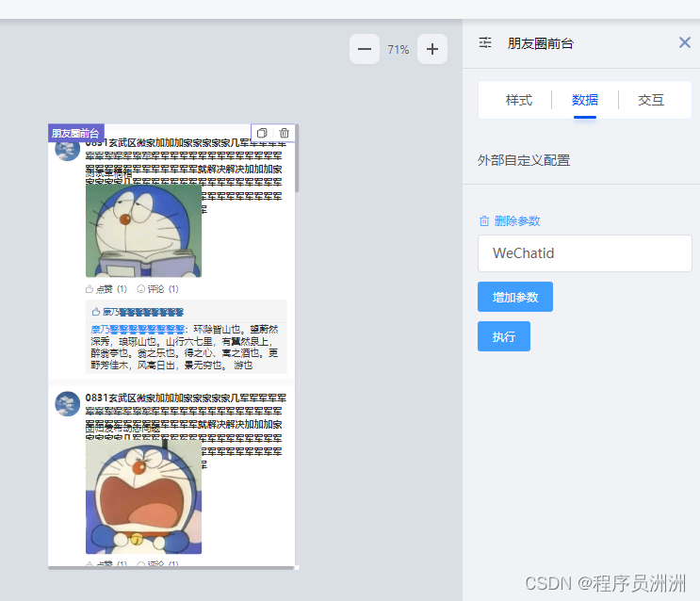Click the 71% zoom level label
This screenshot has height=601, width=700.
tap(399, 50)
